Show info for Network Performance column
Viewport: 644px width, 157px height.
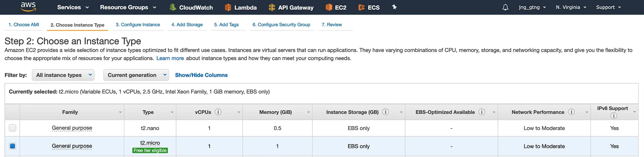coord(571,112)
